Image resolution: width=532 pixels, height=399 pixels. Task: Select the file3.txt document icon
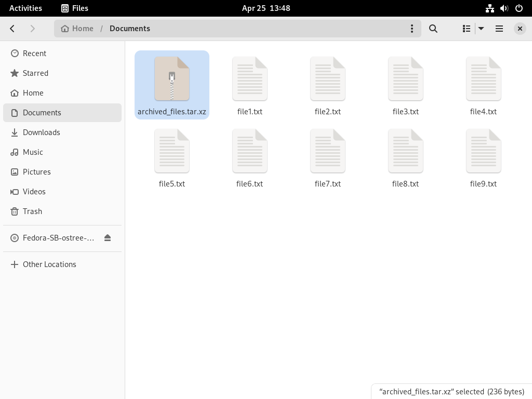(x=405, y=78)
